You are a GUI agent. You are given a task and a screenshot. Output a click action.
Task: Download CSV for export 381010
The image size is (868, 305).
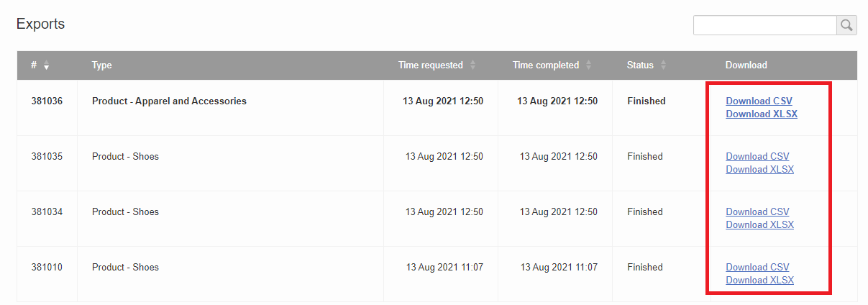click(x=757, y=268)
